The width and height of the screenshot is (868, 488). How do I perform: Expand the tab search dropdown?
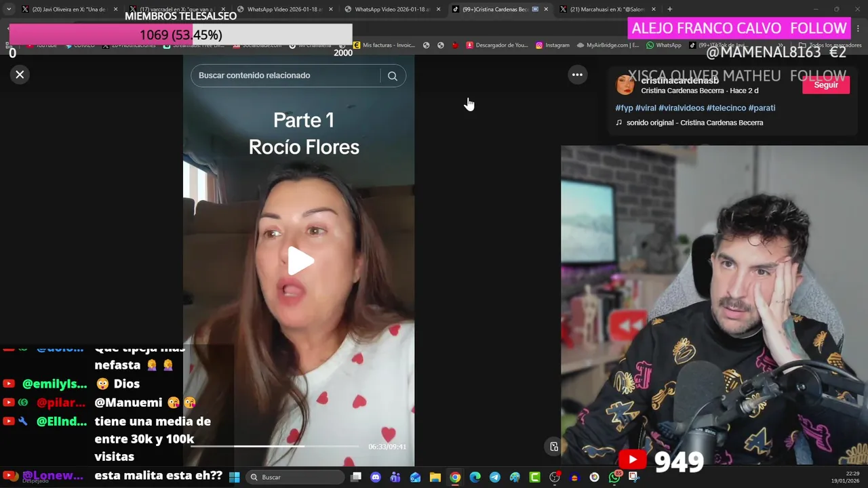[8, 9]
